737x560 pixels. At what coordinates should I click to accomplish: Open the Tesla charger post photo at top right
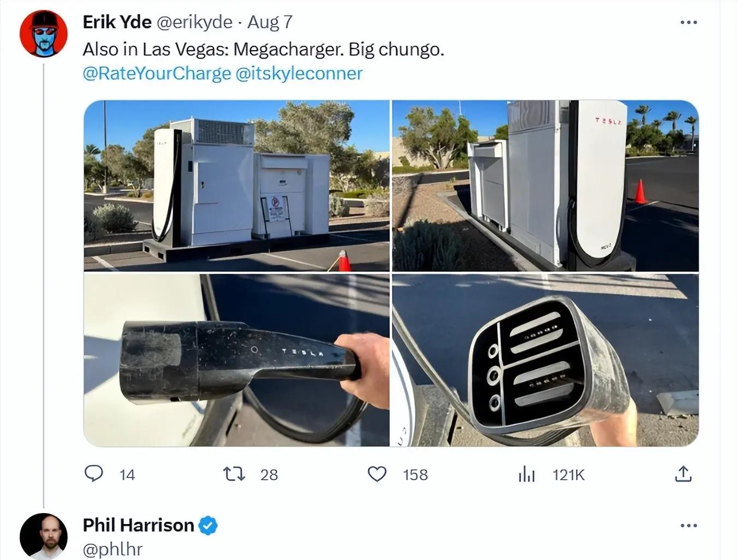[545, 186]
